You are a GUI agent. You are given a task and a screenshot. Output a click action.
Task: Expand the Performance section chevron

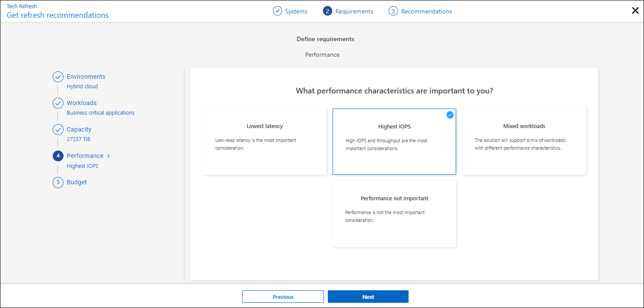point(108,156)
